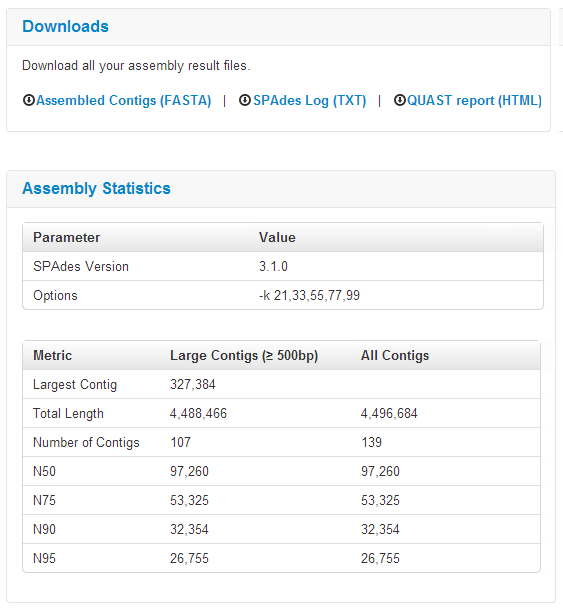Select the Number of Contigs row label
Viewport: 563px width, 614px height.
[x=86, y=442]
